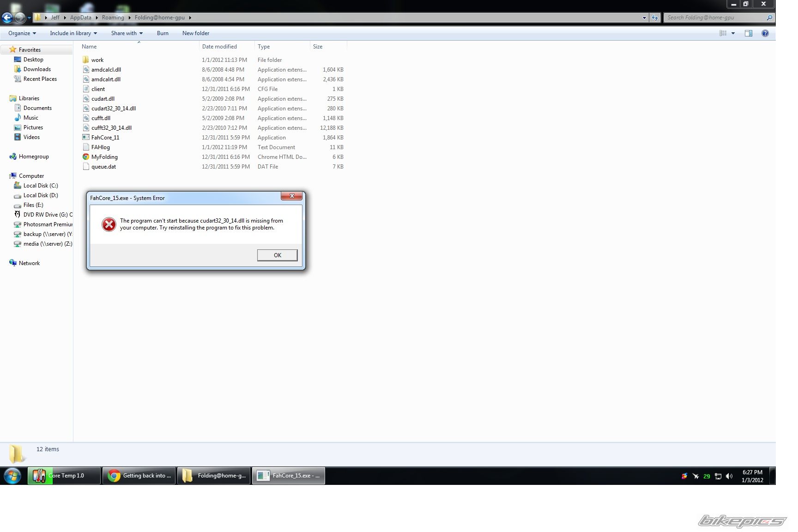Open Pictures library
Screen dimensions: 798x532
(33, 127)
